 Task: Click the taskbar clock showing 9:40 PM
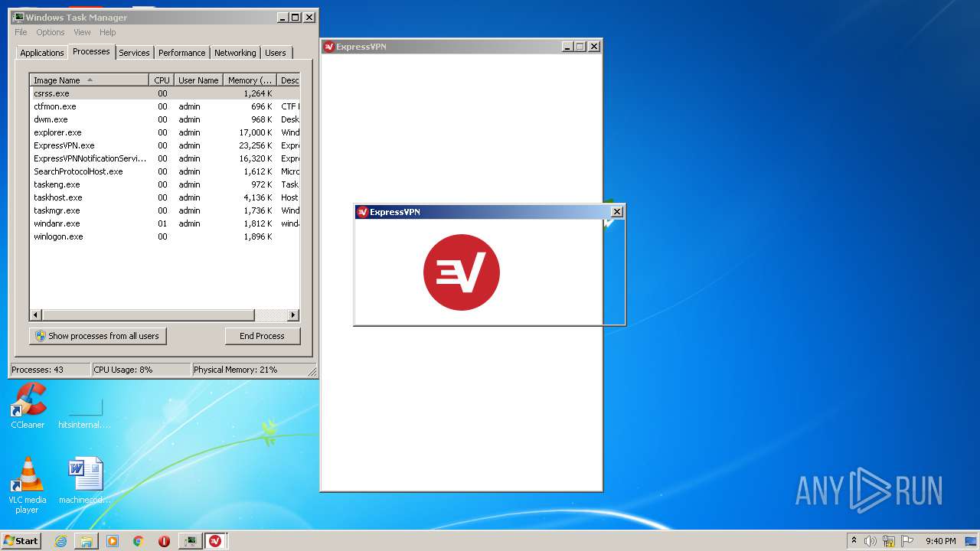pyautogui.click(x=940, y=541)
